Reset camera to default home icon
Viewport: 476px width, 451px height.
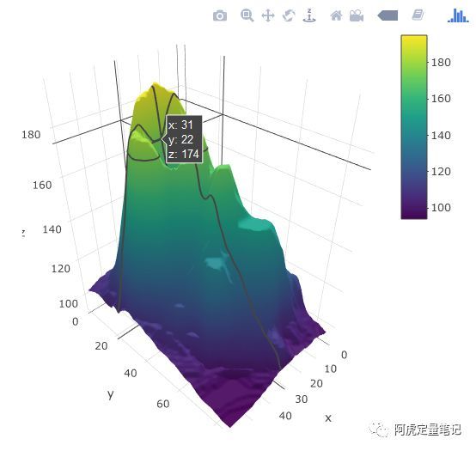(336, 15)
